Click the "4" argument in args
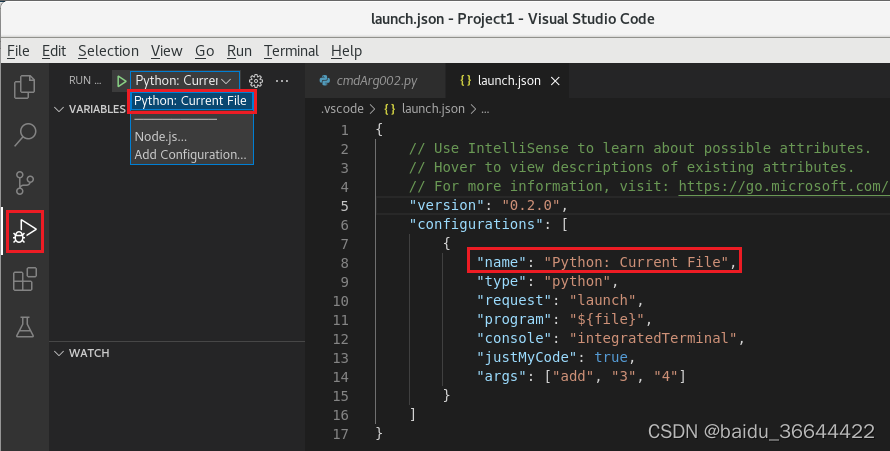 pyautogui.click(x=666, y=376)
